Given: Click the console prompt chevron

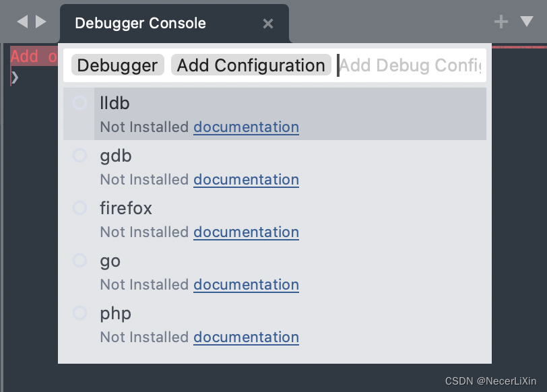Looking at the screenshot, I should tap(15, 77).
